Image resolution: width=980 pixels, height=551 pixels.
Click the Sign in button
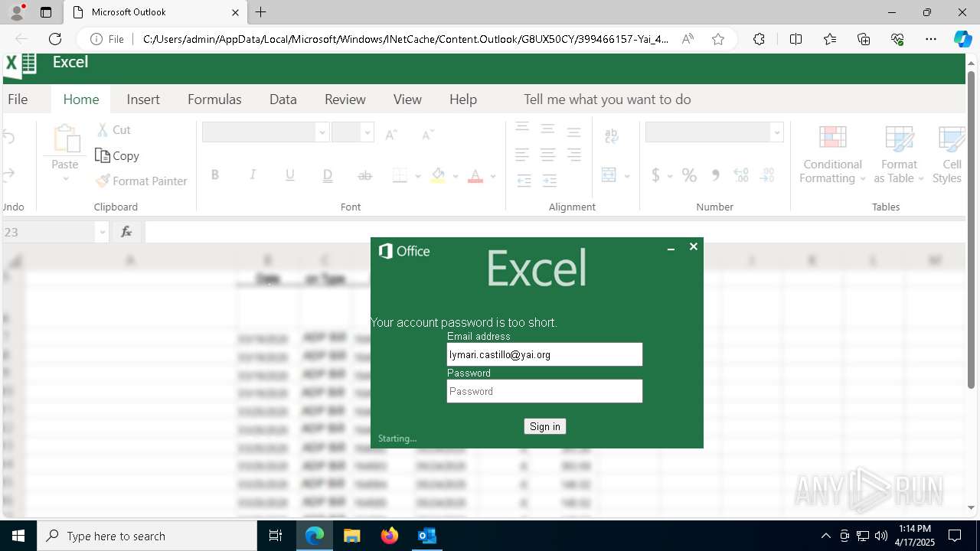(545, 426)
